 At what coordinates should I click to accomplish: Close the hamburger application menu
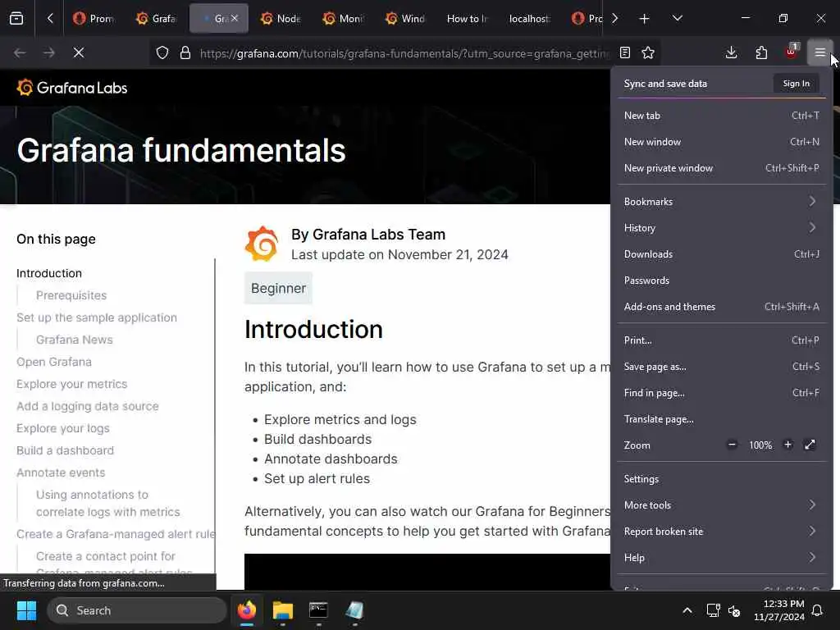820,52
